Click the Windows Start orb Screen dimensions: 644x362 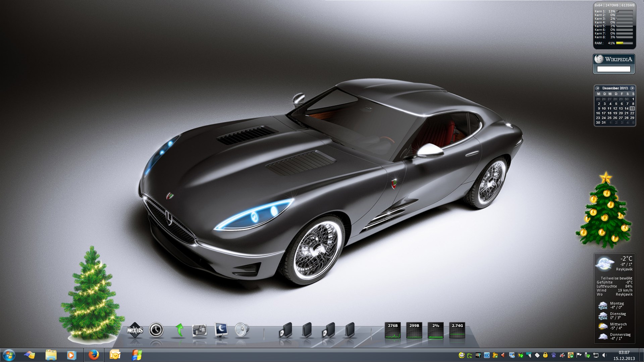[x=8, y=355]
